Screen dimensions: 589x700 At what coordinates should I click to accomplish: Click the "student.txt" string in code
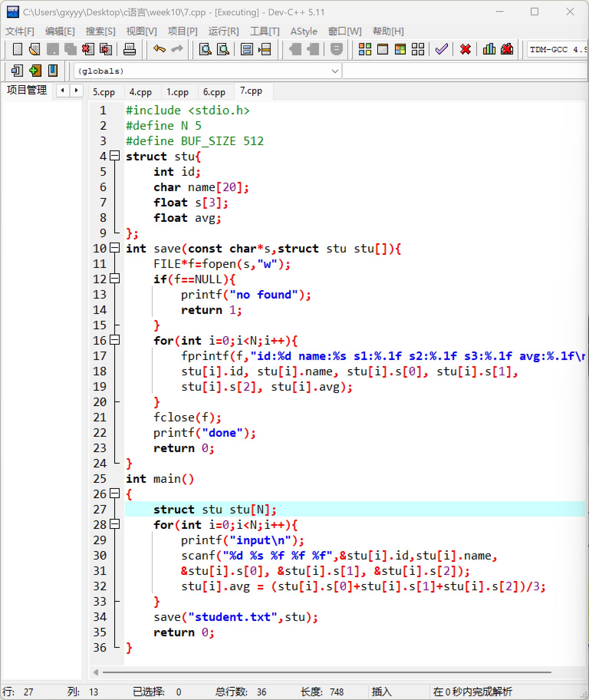(233, 617)
